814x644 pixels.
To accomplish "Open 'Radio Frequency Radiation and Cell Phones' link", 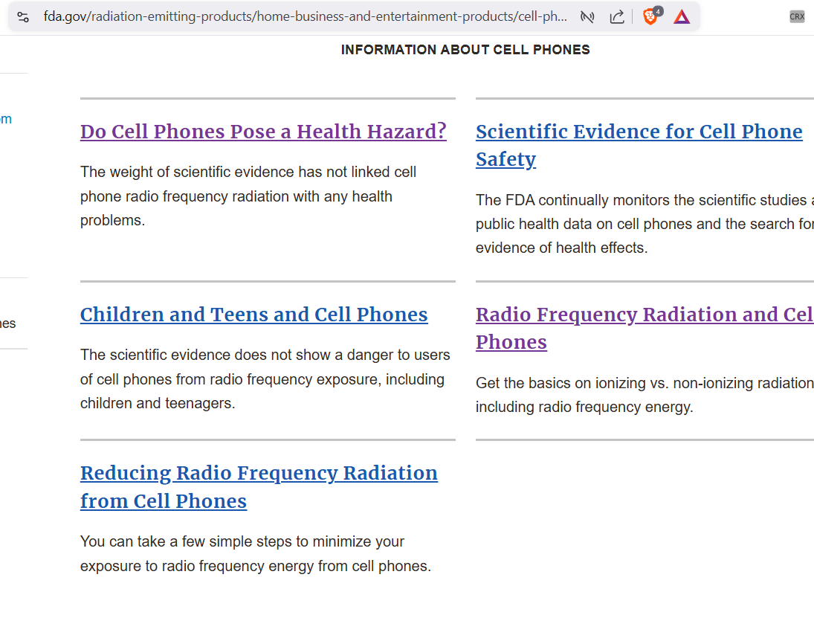I will click(x=644, y=315).
